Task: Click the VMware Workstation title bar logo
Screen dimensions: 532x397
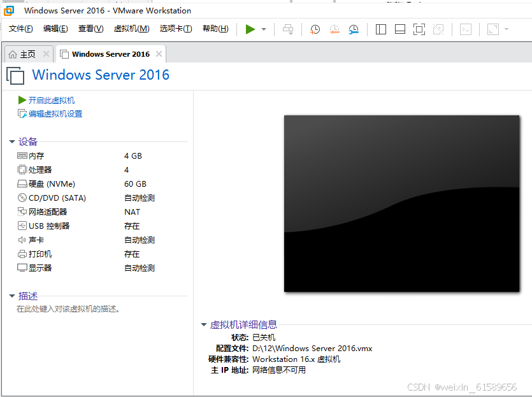Action: click(9, 11)
